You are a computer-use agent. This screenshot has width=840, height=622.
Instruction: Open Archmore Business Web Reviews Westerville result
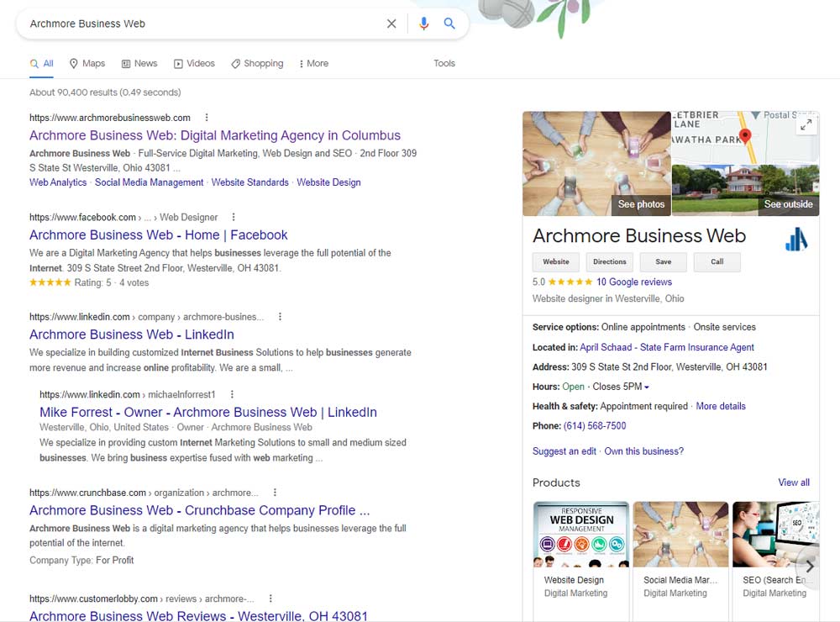pyautogui.click(x=198, y=615)
